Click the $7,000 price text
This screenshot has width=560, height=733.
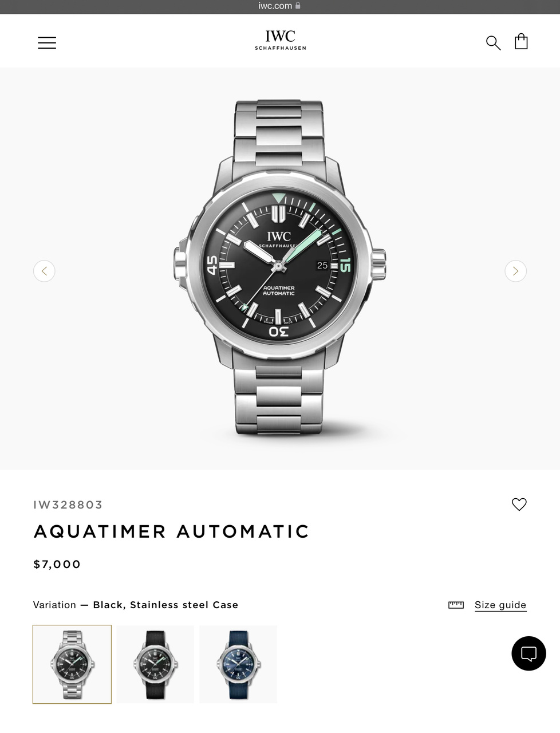pos(57,564)
